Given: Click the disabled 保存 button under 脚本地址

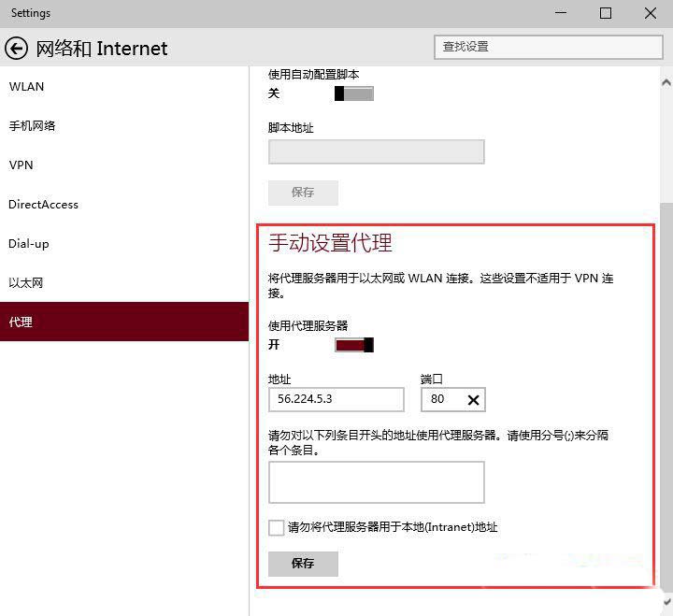Looking at the screenshot, I should point(303,193).
